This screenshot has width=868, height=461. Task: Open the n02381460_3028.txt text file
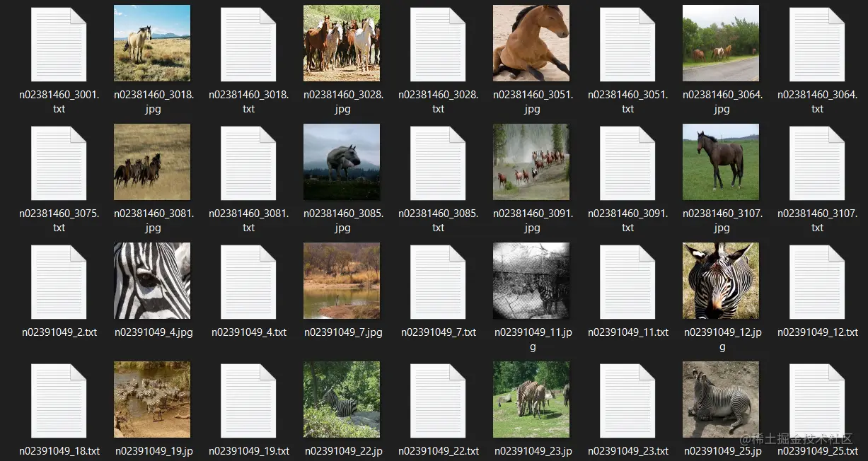[438, 43]
